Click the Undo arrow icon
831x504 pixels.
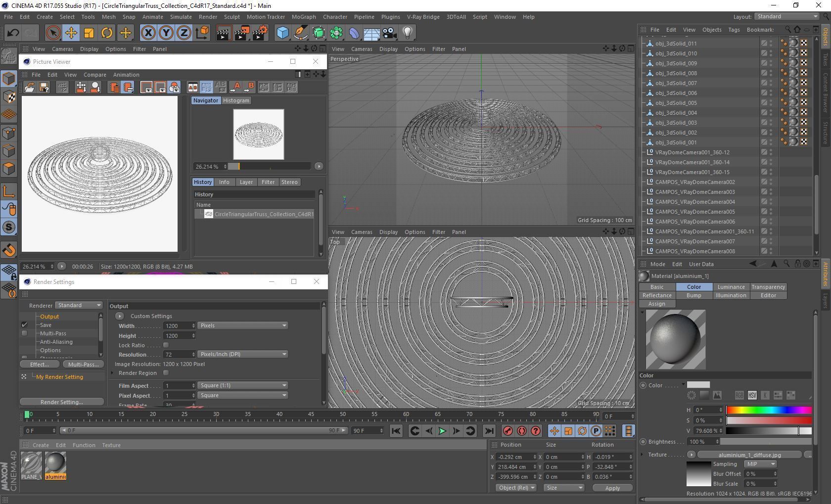[x=13, y=33]
